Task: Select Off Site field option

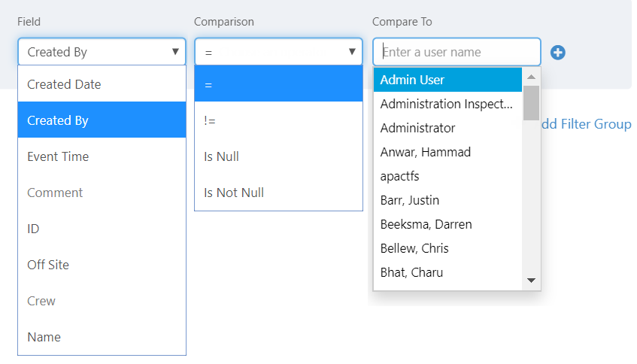Action: (x=102, y=265)
